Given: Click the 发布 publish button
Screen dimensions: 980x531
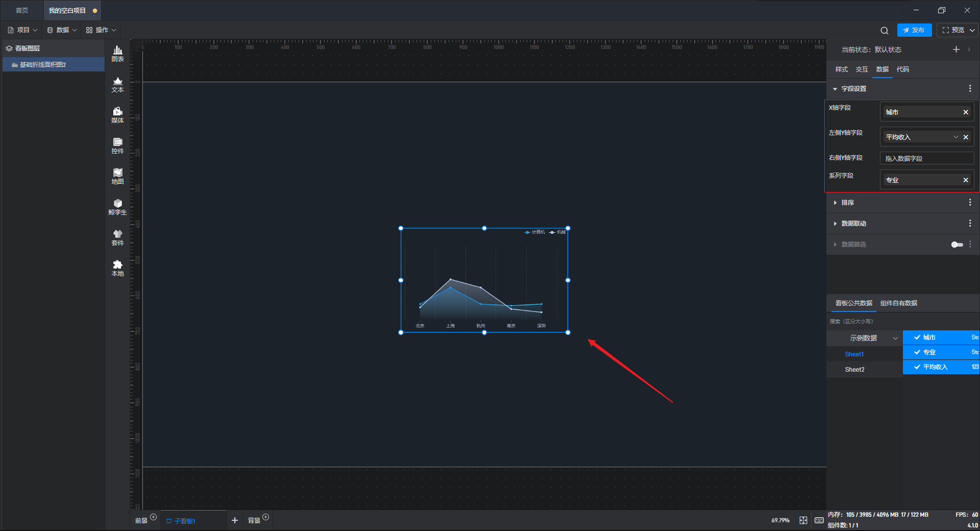Looking at the screenshot, I should pos(914,30).
